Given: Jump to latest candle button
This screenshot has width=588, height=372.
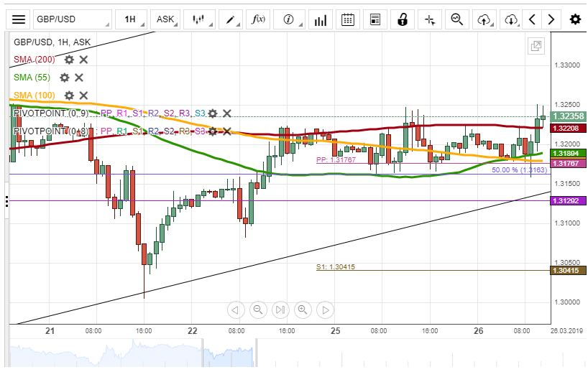Looking at the screenshot, I should [x=280, y=310].
